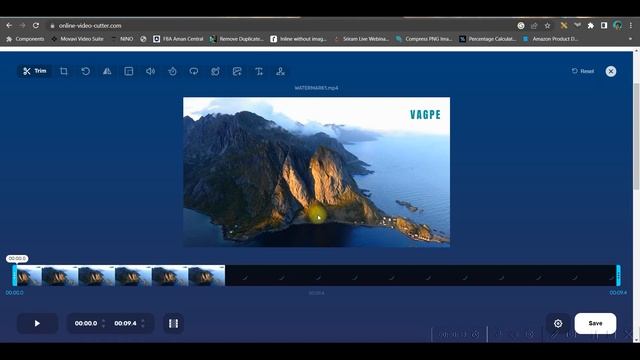This screenshot has height=360, width=640.
Task: Click the start time field 00:00.0
Action: (x=86, y=323)
